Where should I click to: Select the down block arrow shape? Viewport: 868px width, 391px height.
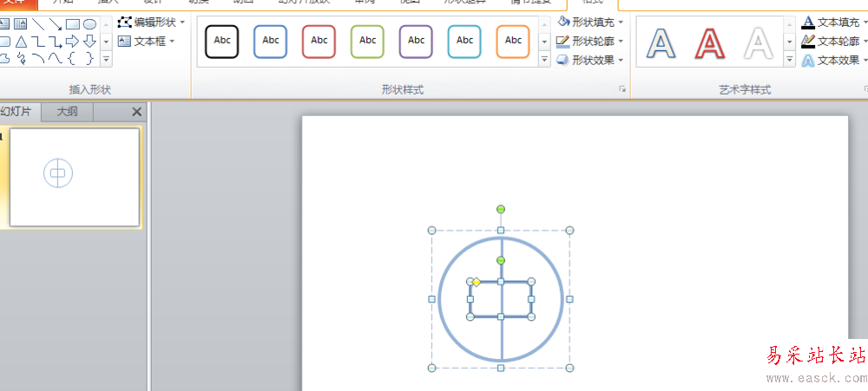[89, 41]
